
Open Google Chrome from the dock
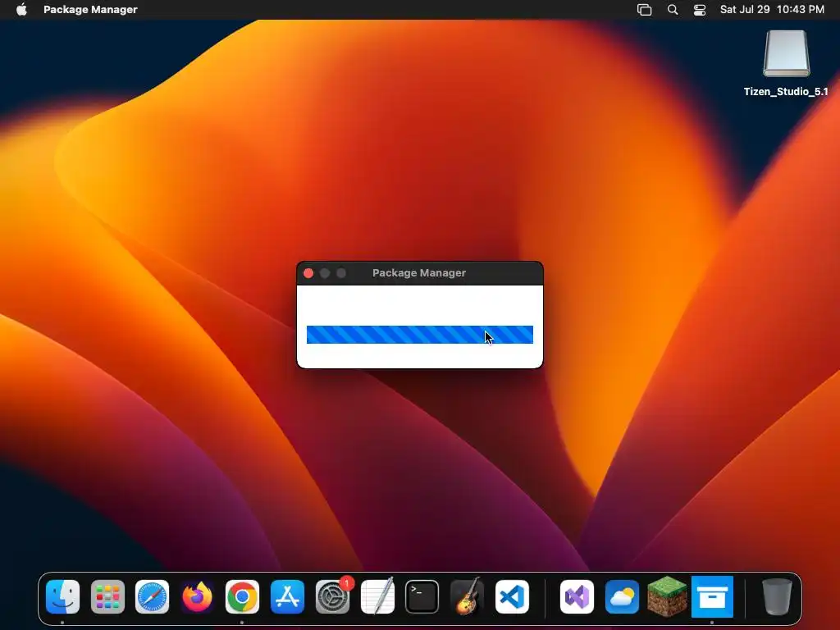tap(242, 596)
